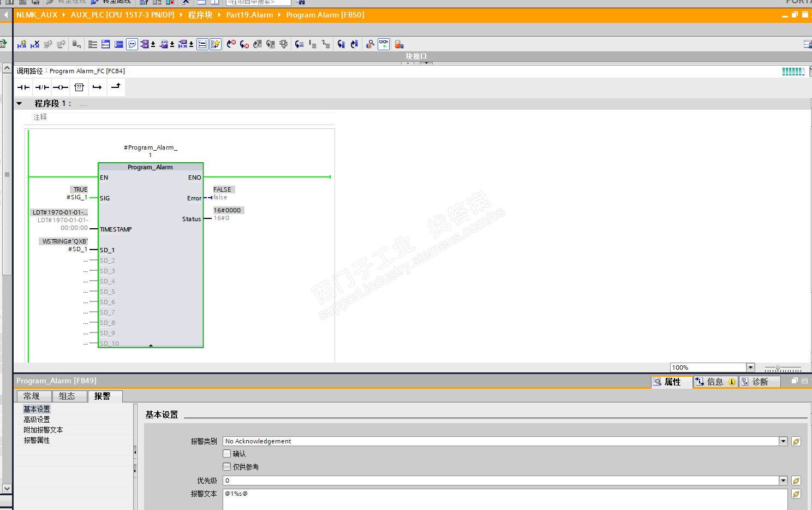The width and height of the screenshot is (812, 510).
Task: Open a branch in the network
Action: pyautogui.click(x=97, y=87)
